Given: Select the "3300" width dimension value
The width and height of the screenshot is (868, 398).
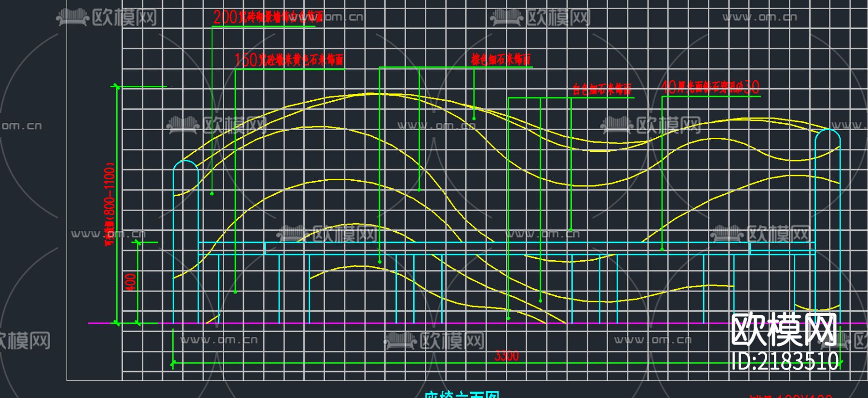Looking at the screenshot, I should click(506, 356).
